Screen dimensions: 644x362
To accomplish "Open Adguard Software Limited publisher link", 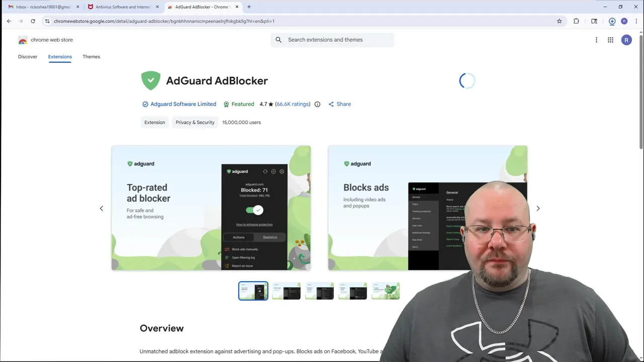I will (183, 104).
